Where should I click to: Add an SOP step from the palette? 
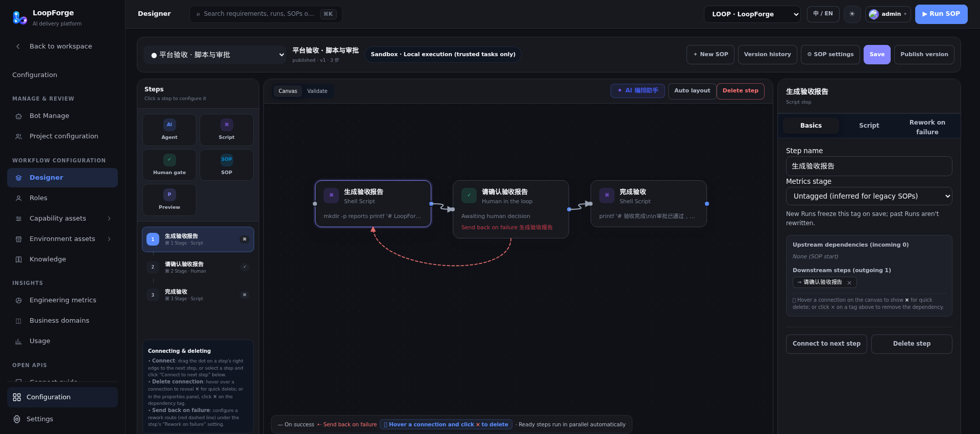[227, 165]
